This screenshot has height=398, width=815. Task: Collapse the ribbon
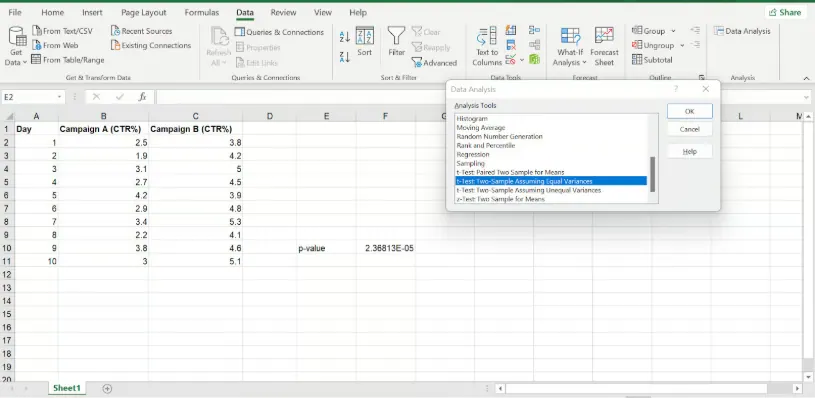(x=807, y=78)
